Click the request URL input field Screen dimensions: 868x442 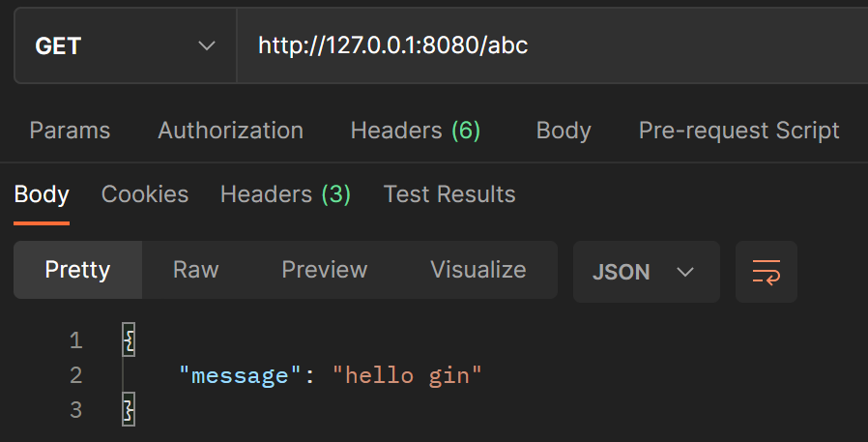point(551,46)
